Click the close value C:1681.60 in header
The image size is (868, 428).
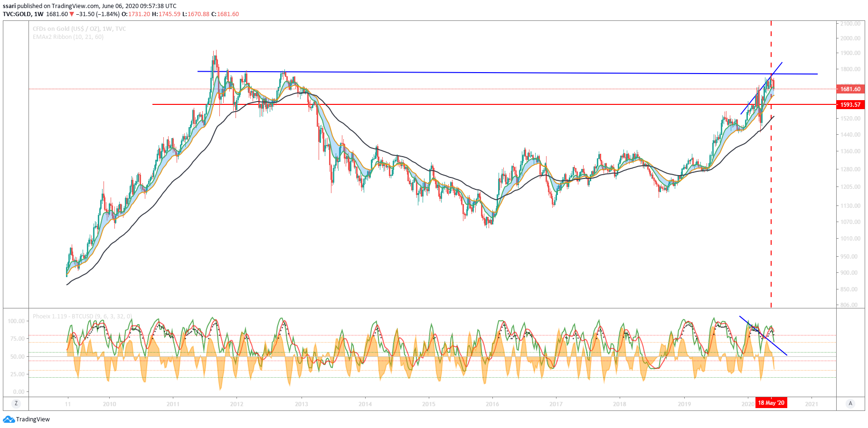click(225, 14)
